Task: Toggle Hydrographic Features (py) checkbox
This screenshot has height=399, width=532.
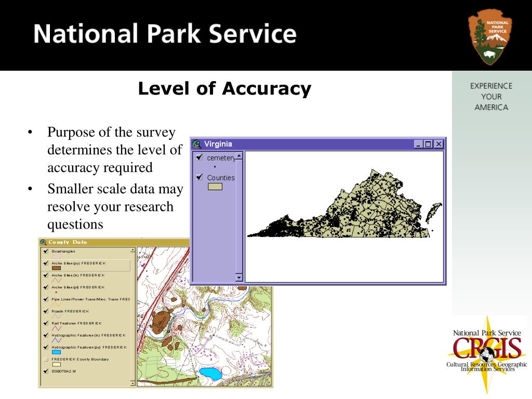Action: [46, 348]
